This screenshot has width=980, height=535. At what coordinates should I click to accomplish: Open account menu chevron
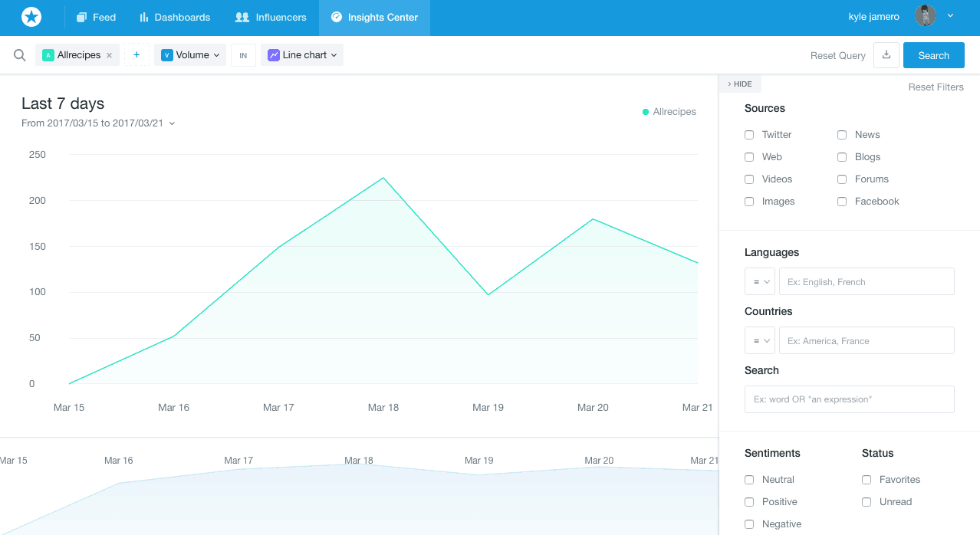click(x=951, y=16)
